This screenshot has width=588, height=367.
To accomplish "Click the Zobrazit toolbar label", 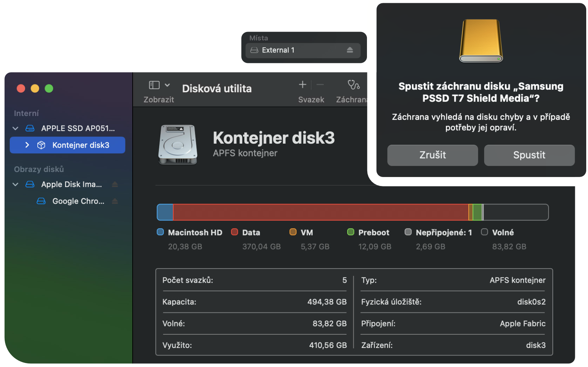I will point(159,100).
